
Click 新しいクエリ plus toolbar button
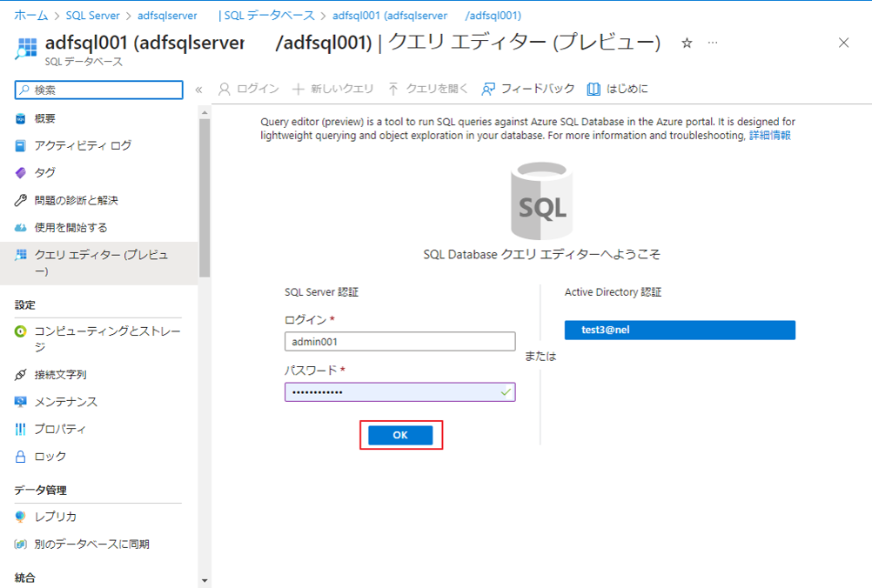coord(333,89)
